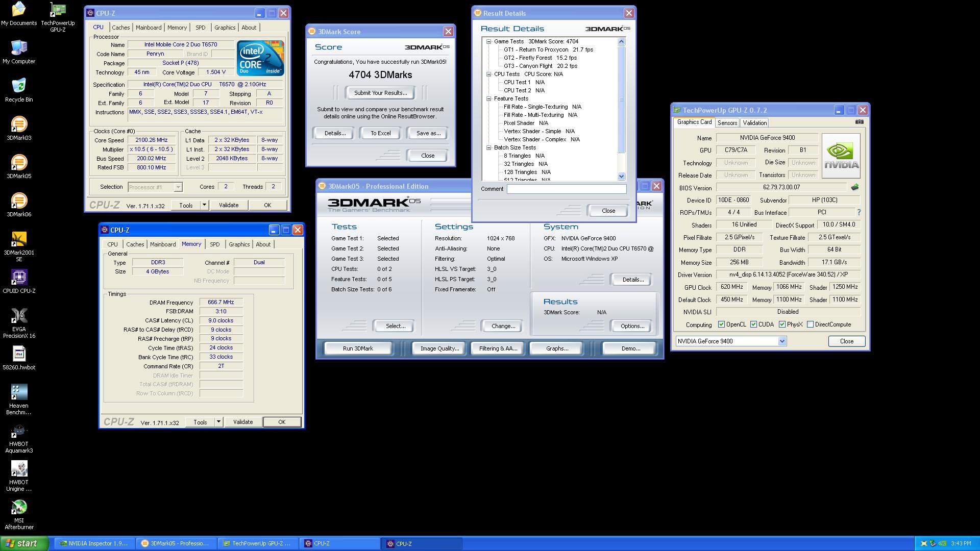Viewport: 980px width, 551px height.
Task: Launch HWBOT Unigine desktop shortcut
Action: (x=19, y=476)
